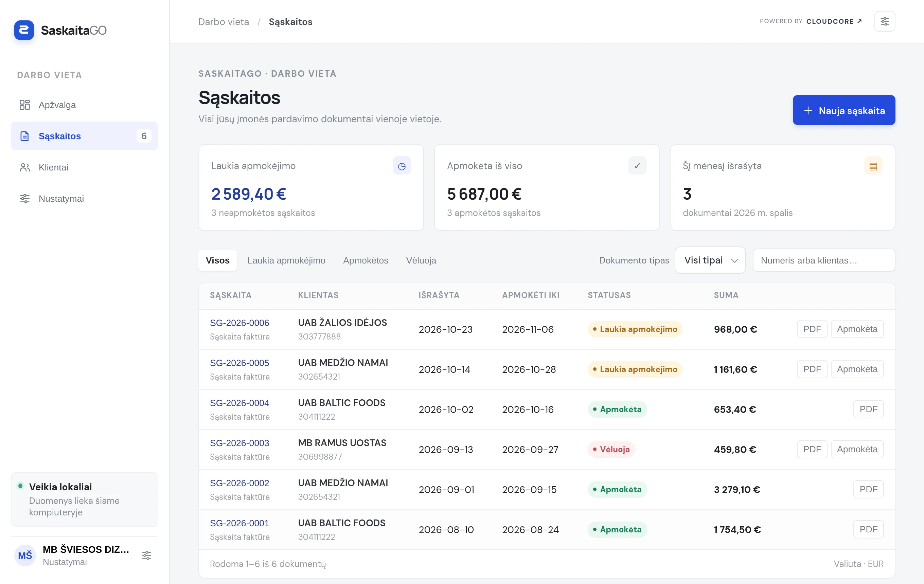
Task: Click the amount 3 279,10 €
Action: tap(737, 490)
